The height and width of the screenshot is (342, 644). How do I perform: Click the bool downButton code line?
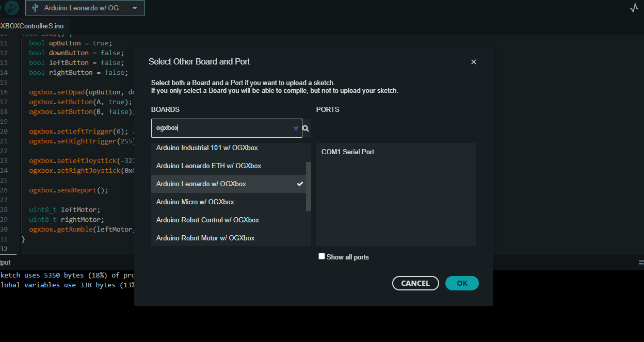click(76, 53)
